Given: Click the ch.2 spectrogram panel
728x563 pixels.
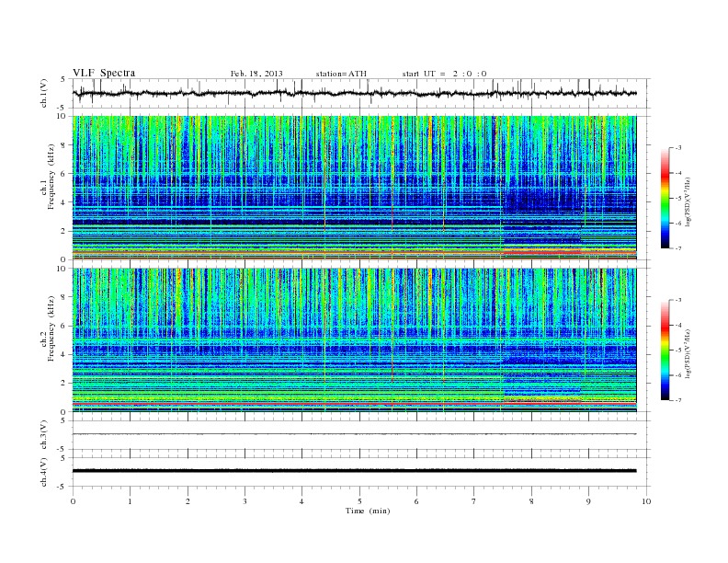Looking at the screenshot, I should pos(354,340).
